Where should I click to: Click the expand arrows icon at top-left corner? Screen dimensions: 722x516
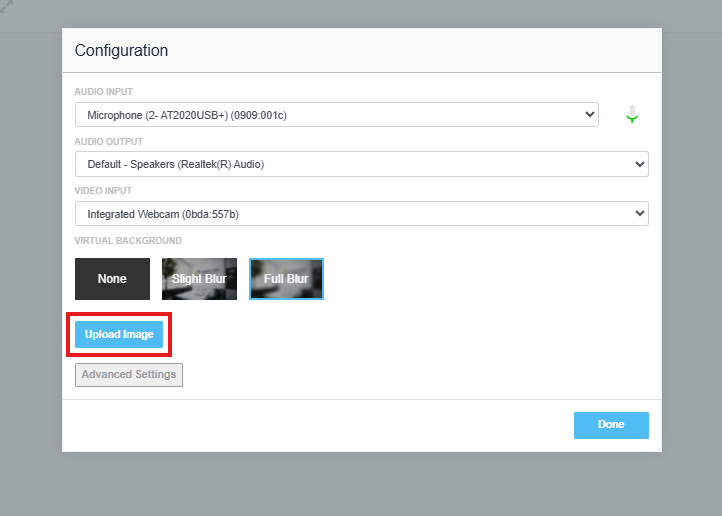tap(6, 6)
